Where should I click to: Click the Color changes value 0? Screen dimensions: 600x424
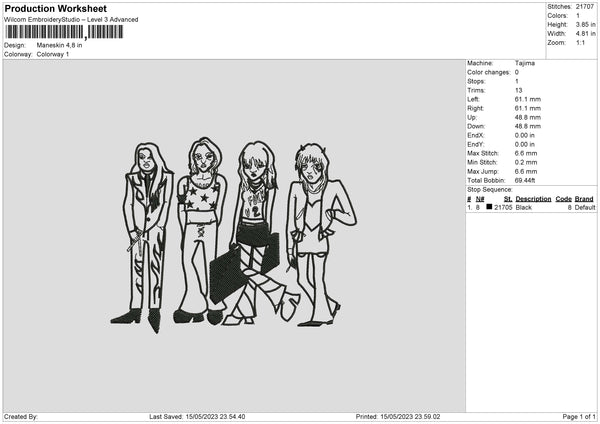[517, 72]
